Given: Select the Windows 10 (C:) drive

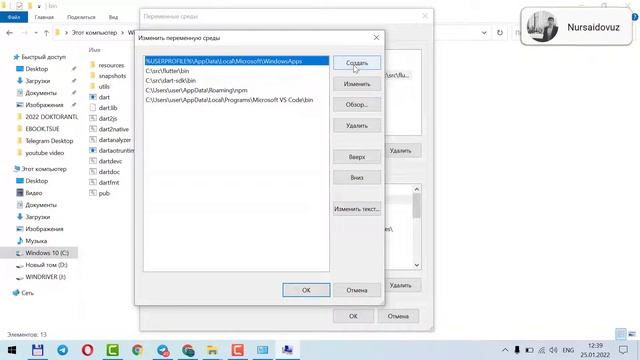Looking at the screenshot, I should (47, 253).
